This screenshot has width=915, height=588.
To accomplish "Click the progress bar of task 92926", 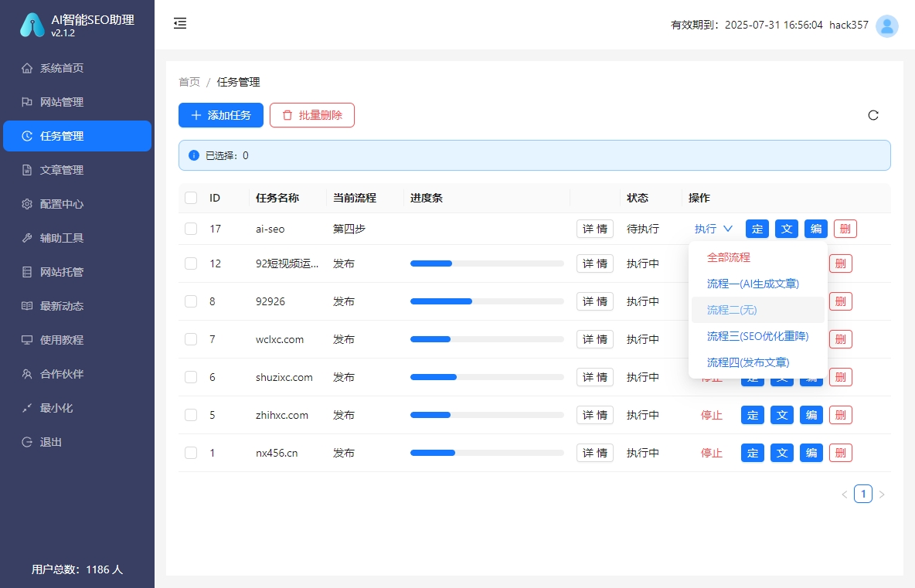I will tap(487, 301).
